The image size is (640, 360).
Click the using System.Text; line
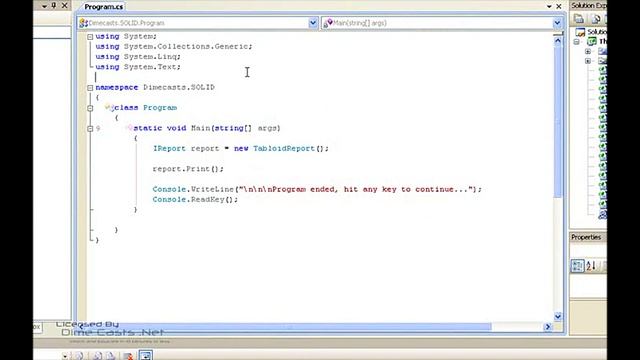click(x=138, y=67)
